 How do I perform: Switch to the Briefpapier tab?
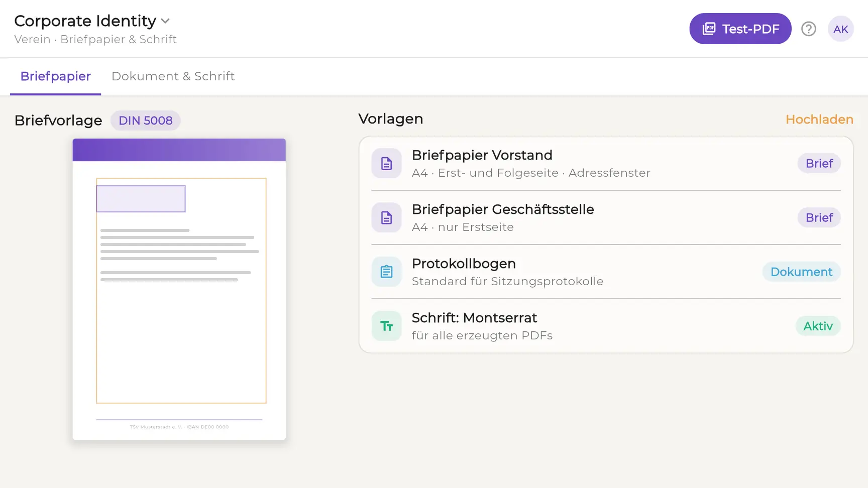click(55, 76)
